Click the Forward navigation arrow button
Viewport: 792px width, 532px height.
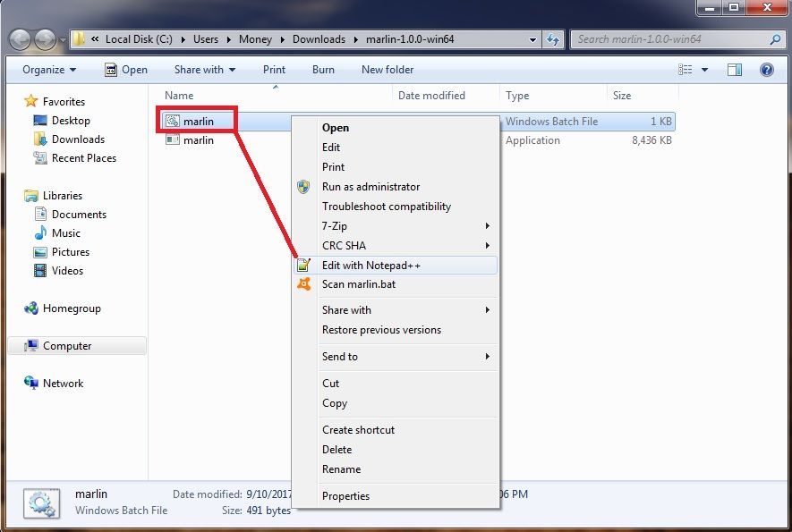[x=45, y=39]
